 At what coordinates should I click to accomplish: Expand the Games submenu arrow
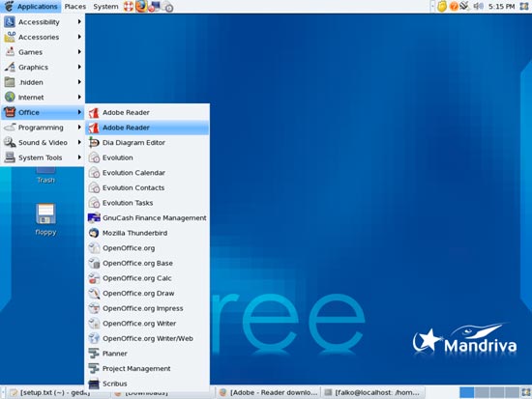[x=79, y=52]
